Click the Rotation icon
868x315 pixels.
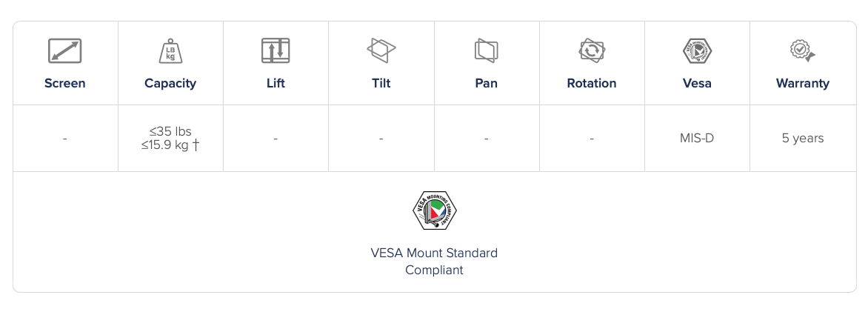[x=592, y=50]
